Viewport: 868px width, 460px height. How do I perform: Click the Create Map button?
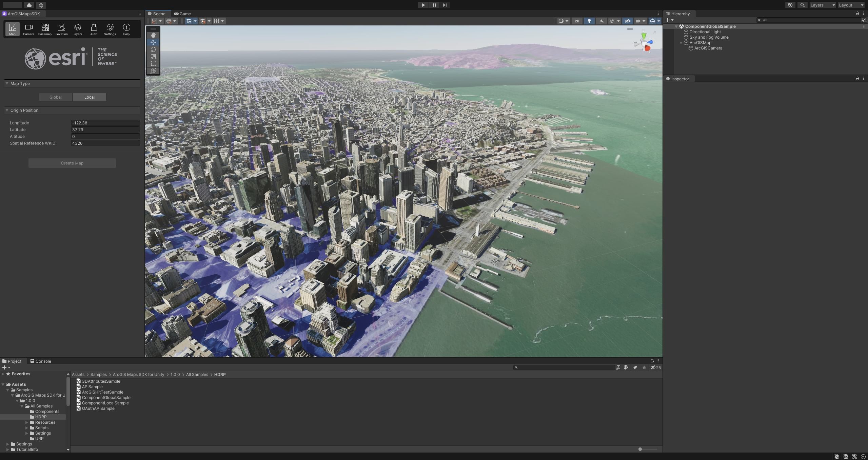pyautogui.click(x=72, y=163)
